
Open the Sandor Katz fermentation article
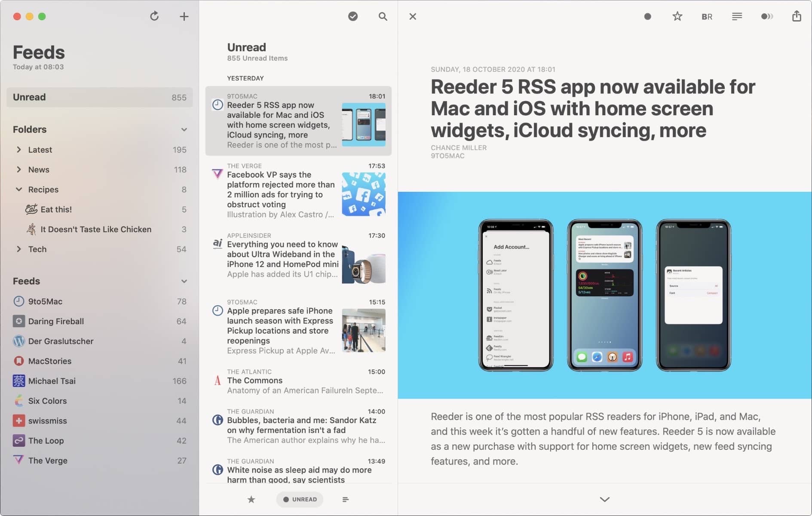298,426
